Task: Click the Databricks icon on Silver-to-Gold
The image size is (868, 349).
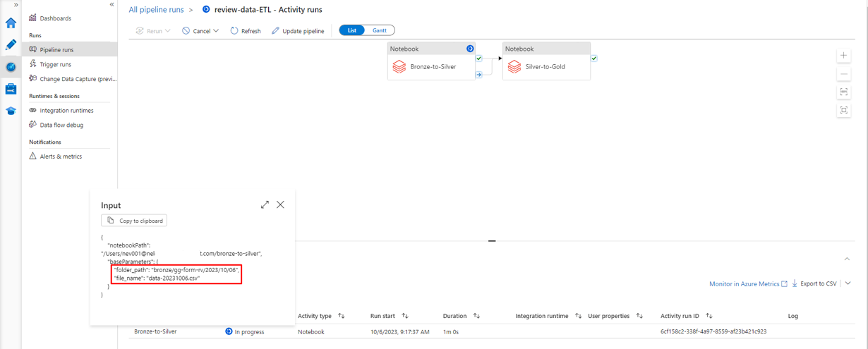Action: click(514, 67)
